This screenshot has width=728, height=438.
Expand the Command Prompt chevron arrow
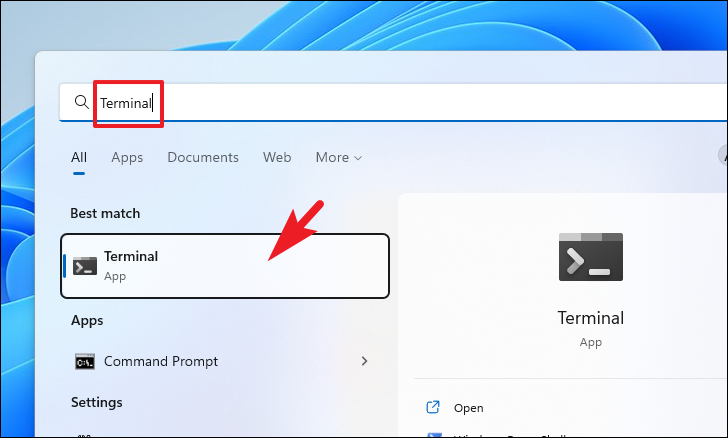point(364,361)
